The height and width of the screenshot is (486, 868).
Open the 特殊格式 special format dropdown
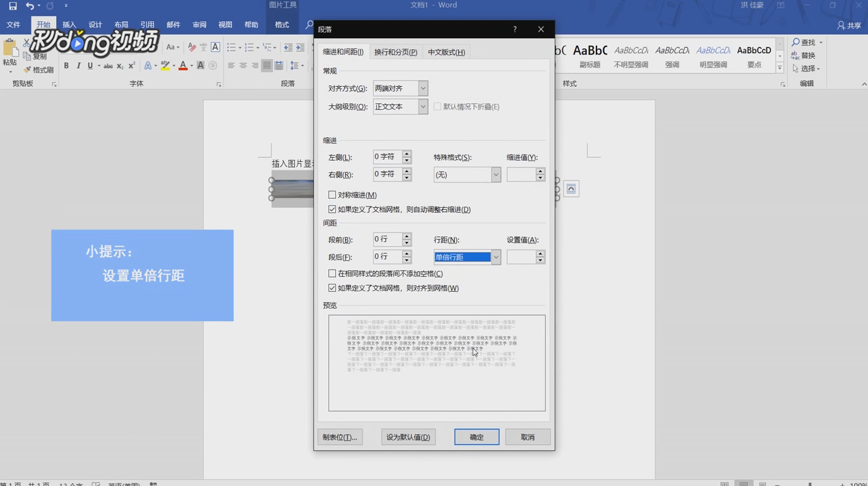point(496,175)
